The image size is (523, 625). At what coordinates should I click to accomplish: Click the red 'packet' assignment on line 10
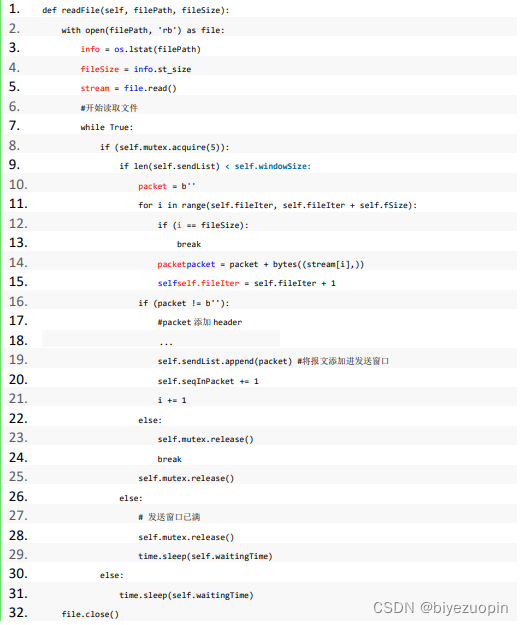(x=152, y=186)
